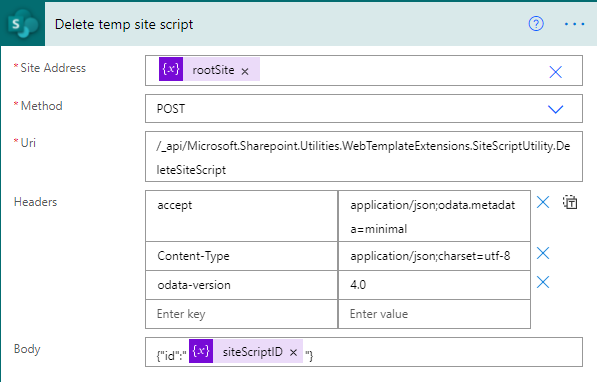Image resolution: width=597 pixels, height=382 pixels.
Task: Click the action title Delete temp site script
Action: click(x=124, y=24)
